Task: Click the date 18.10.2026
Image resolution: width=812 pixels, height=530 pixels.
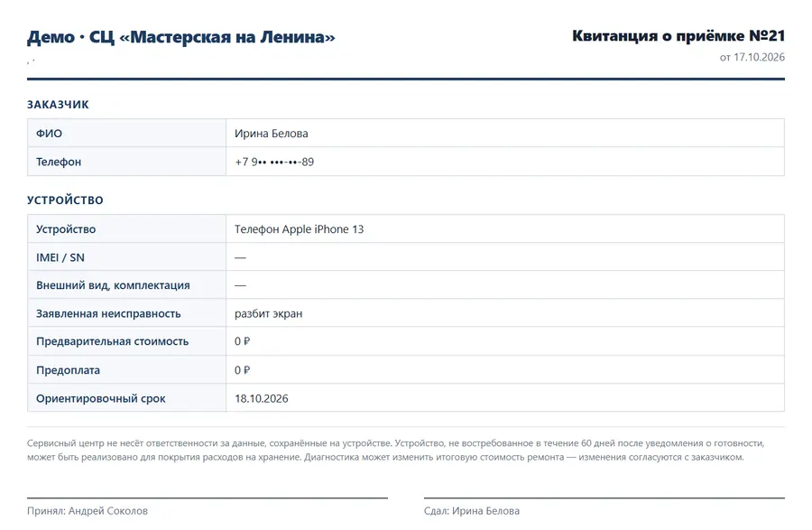Action: click(x=262, y=398)
